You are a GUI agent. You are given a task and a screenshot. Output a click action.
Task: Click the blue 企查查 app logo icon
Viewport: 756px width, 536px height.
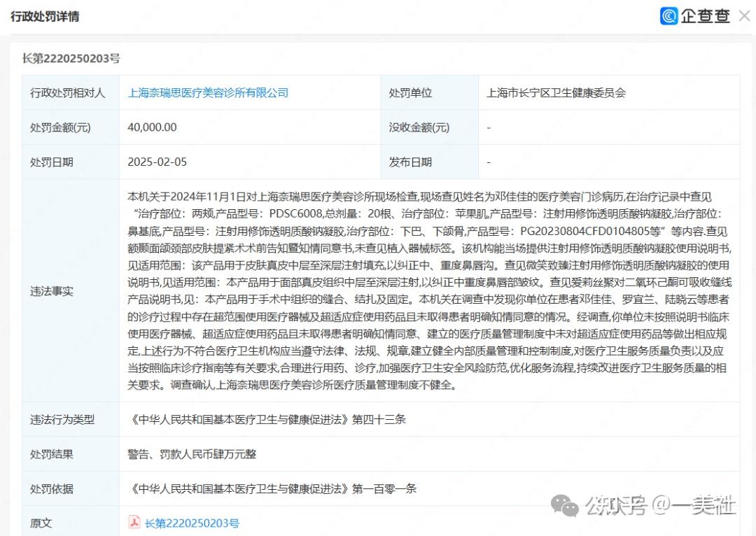click(x=668, y=15)
